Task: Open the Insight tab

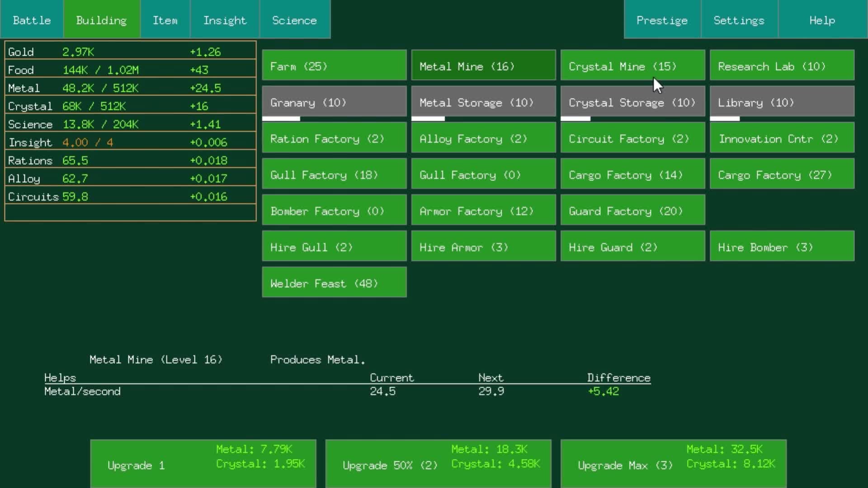Action: [x=225, y=20]
